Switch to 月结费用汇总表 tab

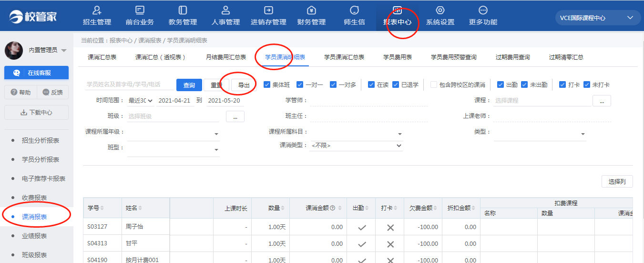tap(226, 57)
